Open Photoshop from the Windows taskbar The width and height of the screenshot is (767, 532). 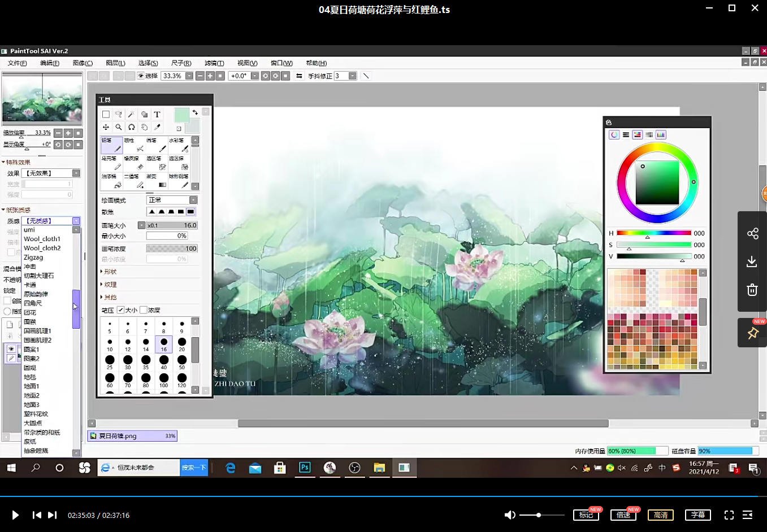pyautogui.click(x=305, y=468)
